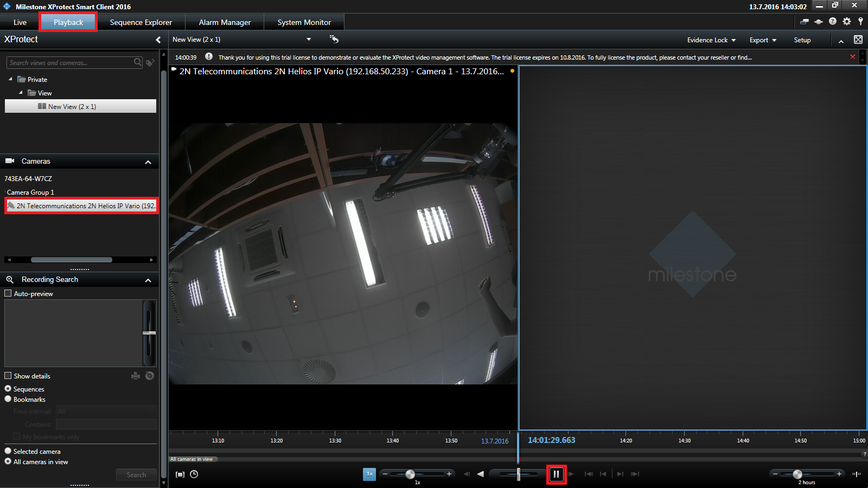The height and width of the screenshot is (488, 868).
Task: Click the search views and cameras field
Action: click(69, 63)
